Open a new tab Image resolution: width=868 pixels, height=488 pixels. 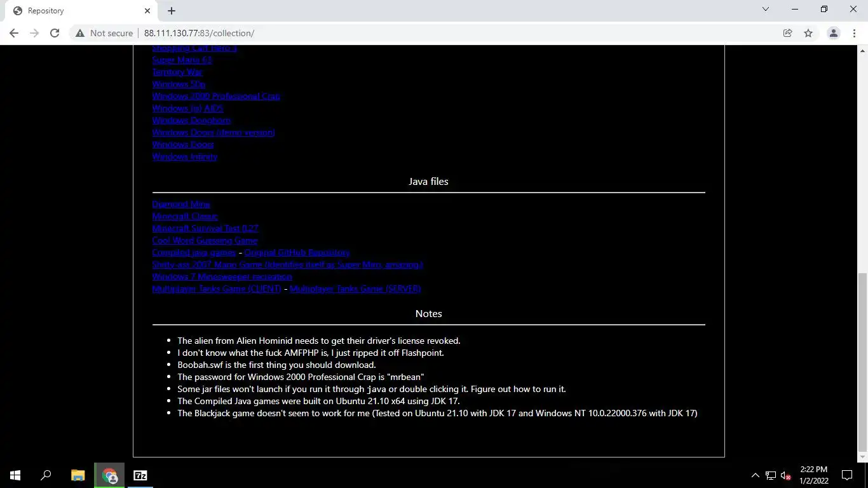pos(172,11)
